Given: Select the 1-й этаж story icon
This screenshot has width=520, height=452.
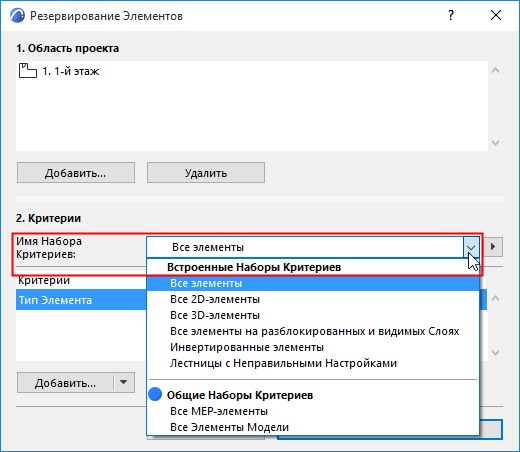Looking at the screenshot, I should click(28, 71).
